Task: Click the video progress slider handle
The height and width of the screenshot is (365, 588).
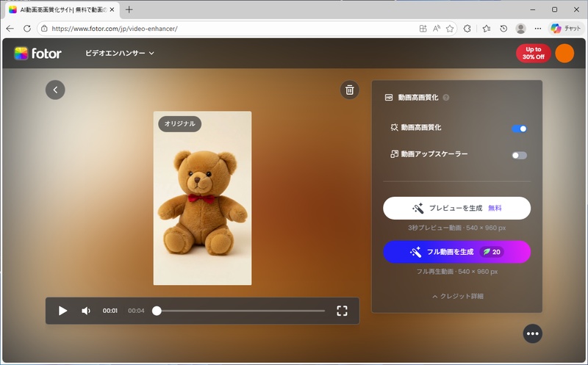Action: 157,311
